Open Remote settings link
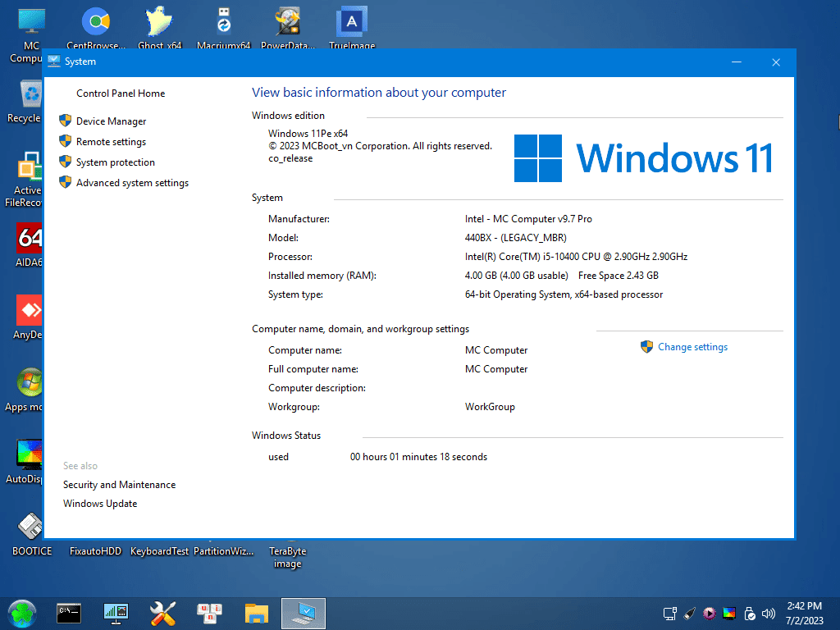 [x=111, y=141]
